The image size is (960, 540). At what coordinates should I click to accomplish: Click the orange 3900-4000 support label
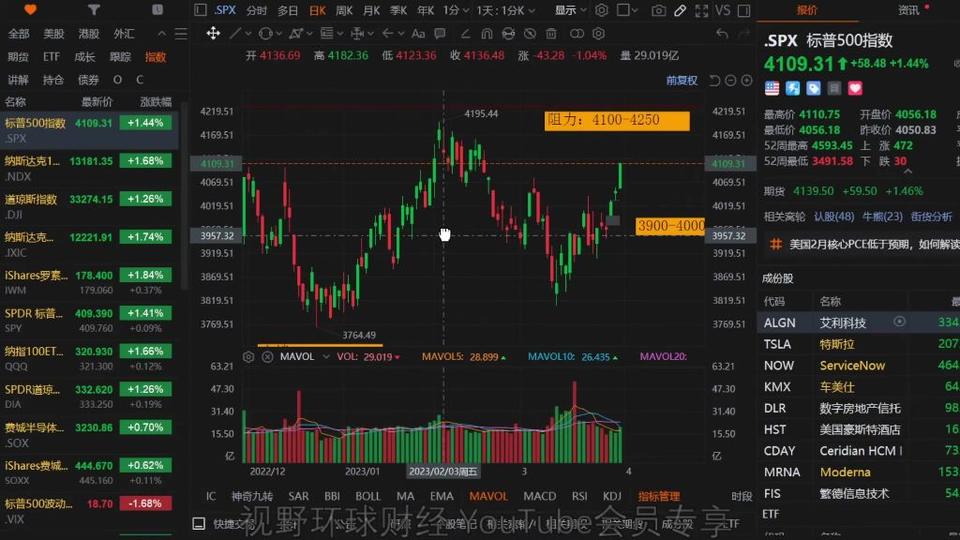pos(670,227)
